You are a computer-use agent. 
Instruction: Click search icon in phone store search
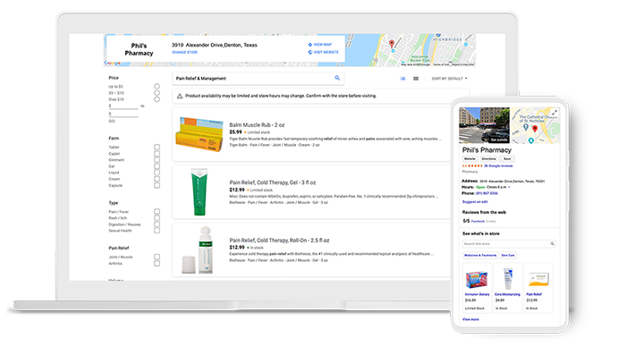[553, 243]
